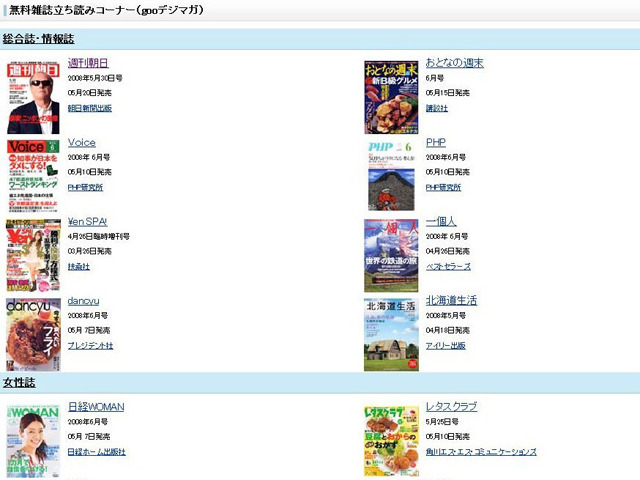Click the レタスクラブ cover thumbnail
640x480 pixels.
(391, 440)
